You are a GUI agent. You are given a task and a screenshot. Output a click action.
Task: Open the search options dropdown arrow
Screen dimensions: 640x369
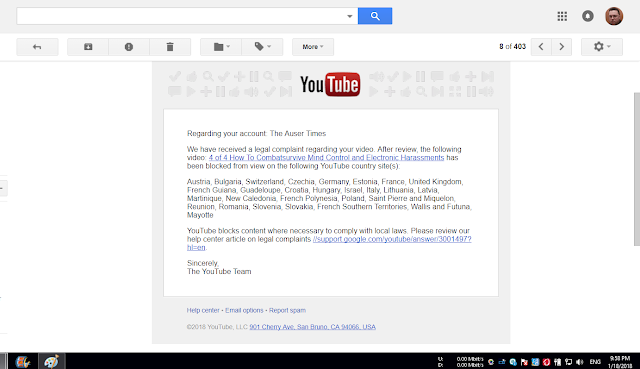[x=349, y=16]
